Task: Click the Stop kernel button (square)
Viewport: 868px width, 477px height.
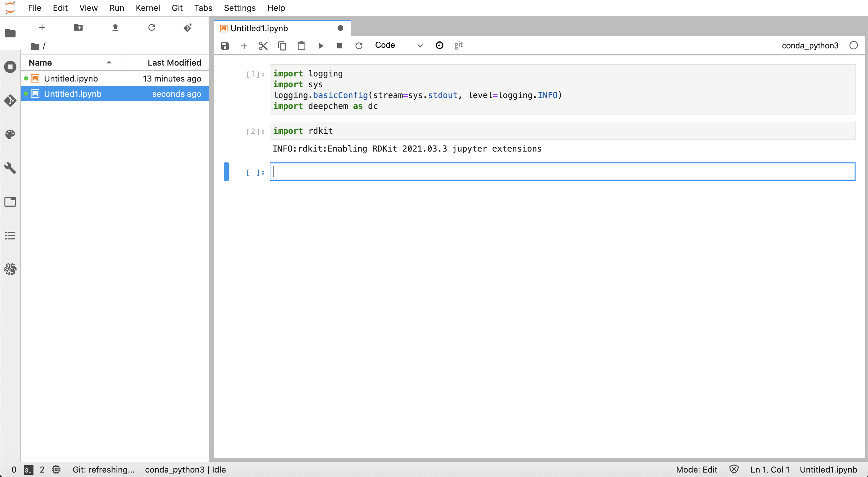Action: (x=339, y=45)
